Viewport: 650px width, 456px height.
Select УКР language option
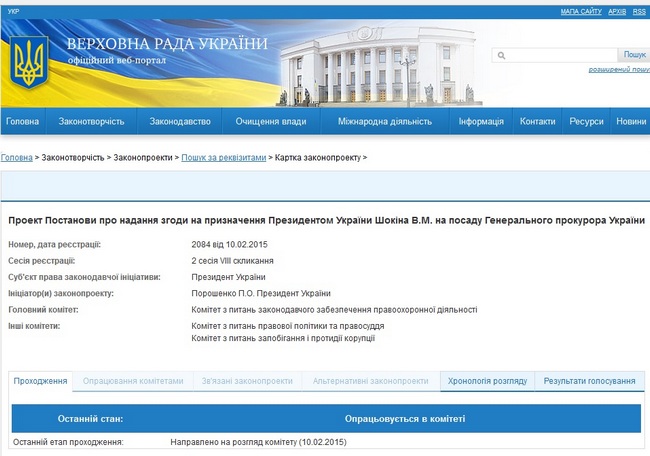pyautogui.click(x=13, y=10)
